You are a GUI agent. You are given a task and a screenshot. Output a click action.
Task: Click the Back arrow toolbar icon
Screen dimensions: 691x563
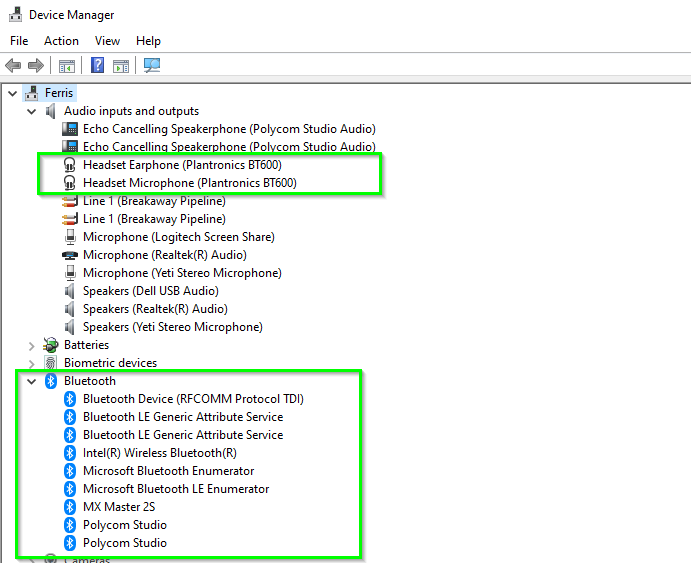tap(13, 66)
